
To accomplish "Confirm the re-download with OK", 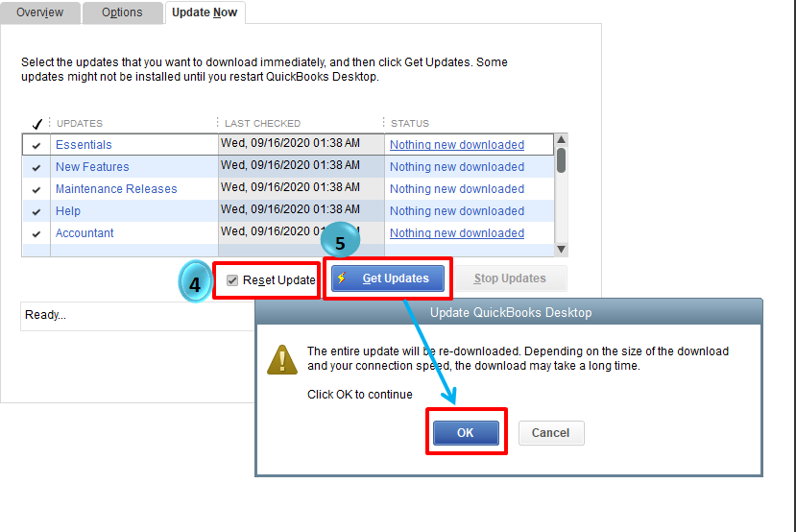I will (x=466, y=432).
